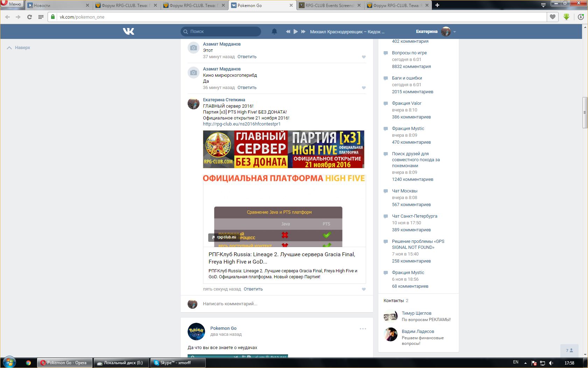Like the 'Кино мирюрскогоперибд' comment heart

click(364, 88)
